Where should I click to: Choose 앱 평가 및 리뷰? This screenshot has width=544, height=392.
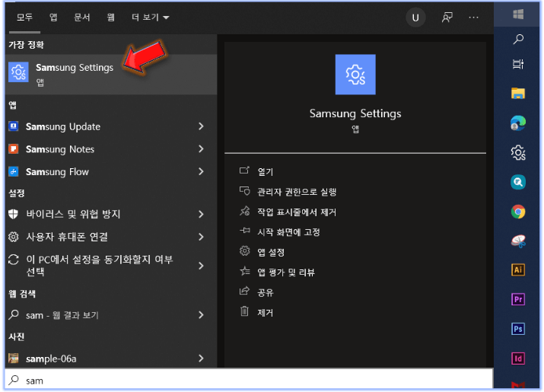[286, 272]
